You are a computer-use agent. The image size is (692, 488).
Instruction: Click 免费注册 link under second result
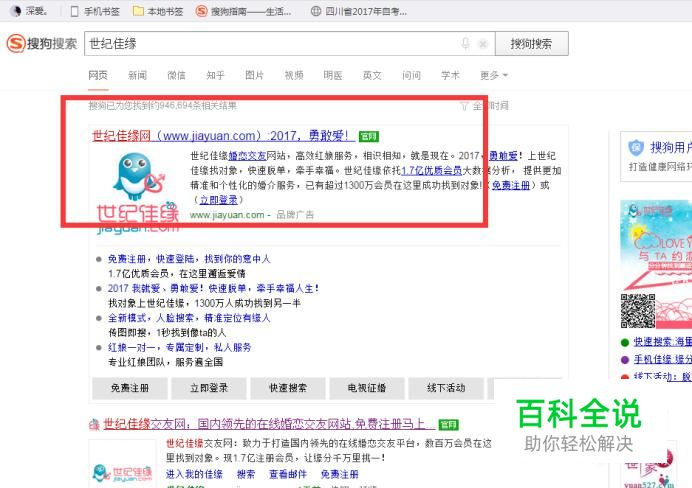pos(339,474)
